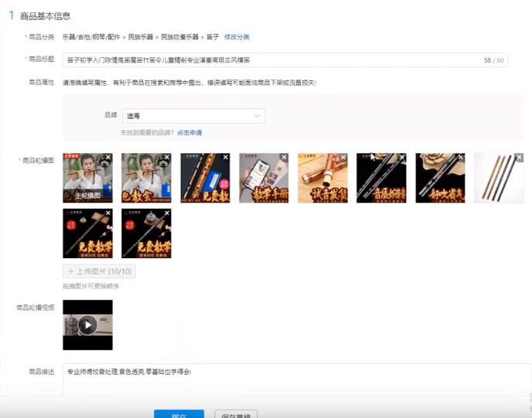This screenshot has height=418, width=532.
Task: Remove the 试音发货 carousel image
Action: 343,158
